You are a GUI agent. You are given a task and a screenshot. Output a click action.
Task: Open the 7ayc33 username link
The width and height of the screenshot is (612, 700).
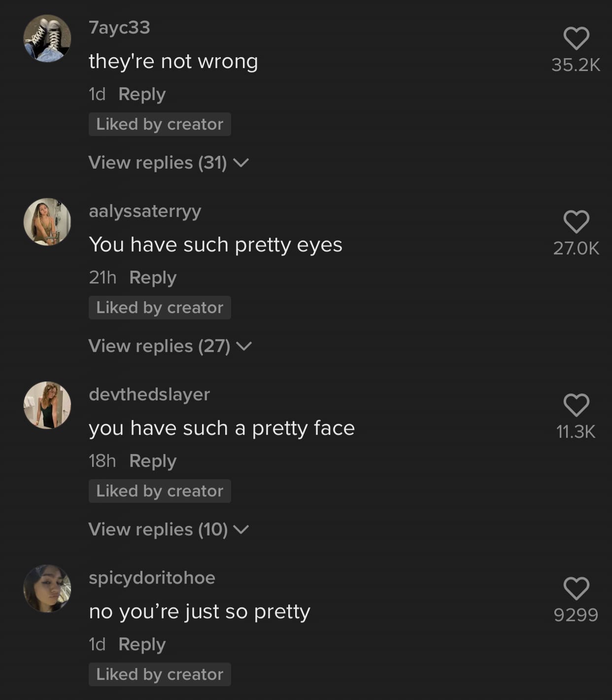point(119,28)
